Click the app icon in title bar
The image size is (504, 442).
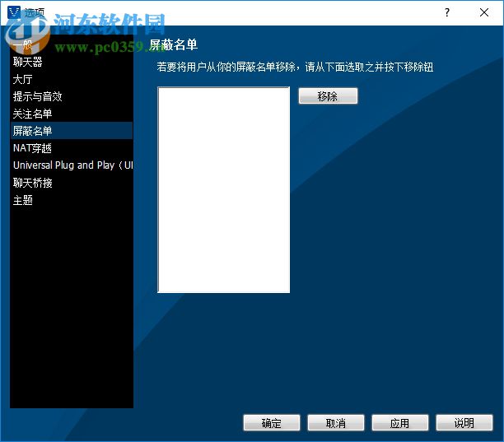14,12
